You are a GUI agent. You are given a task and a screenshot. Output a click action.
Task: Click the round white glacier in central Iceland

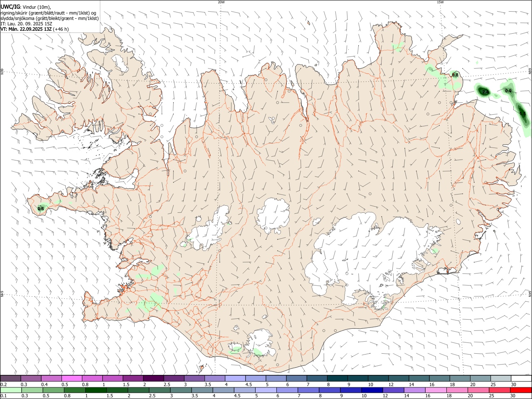(273, 215)
